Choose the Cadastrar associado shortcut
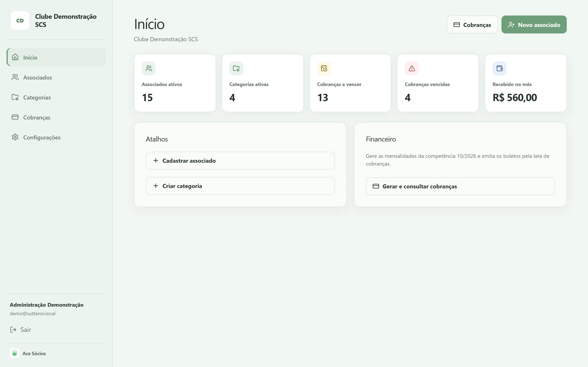This screenshot has width=588, height=367. 240,161
